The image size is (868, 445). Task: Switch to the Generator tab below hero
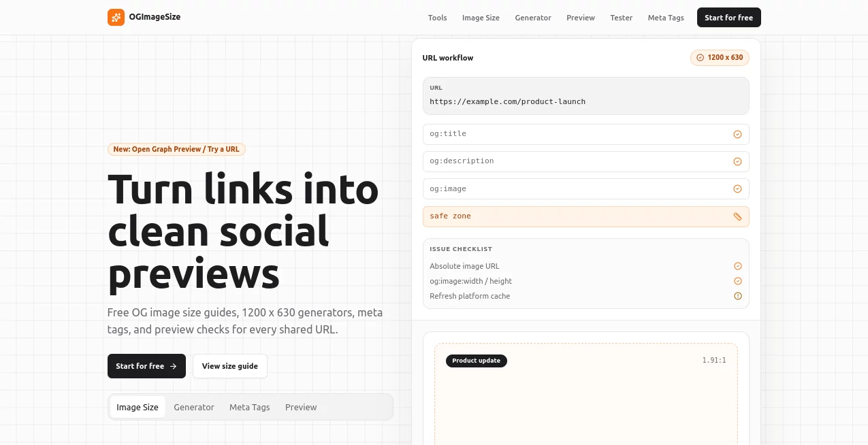tap(194, 407)
